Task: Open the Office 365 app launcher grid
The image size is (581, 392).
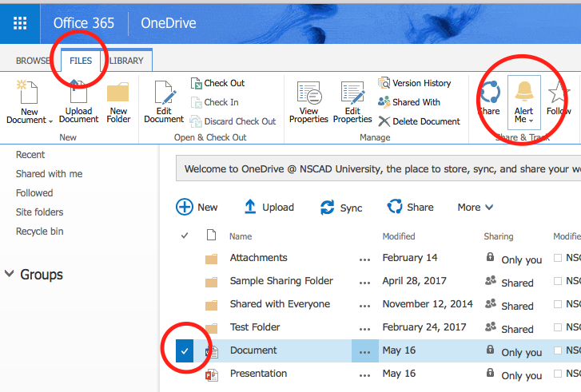Action: [x=20, y=23]
